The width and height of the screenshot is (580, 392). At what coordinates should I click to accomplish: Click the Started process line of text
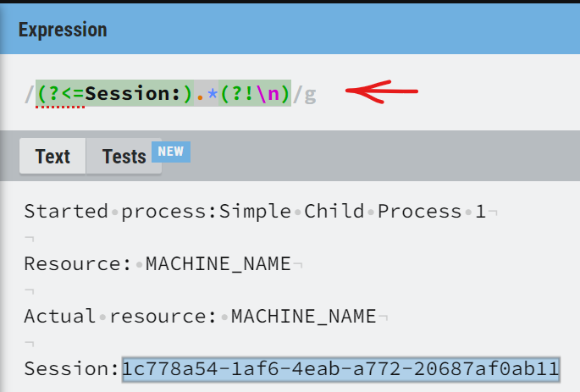coord(254,211)
